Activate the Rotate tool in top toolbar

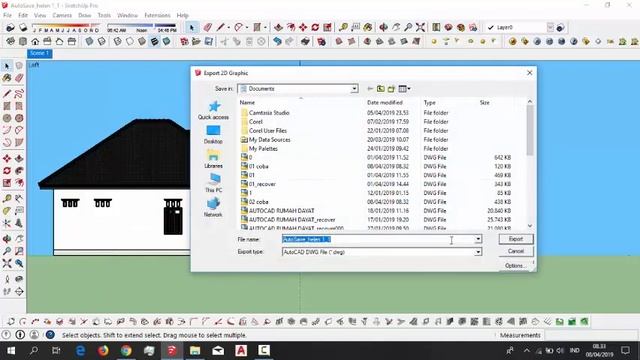pyautogui.click(x=315, y=27)
